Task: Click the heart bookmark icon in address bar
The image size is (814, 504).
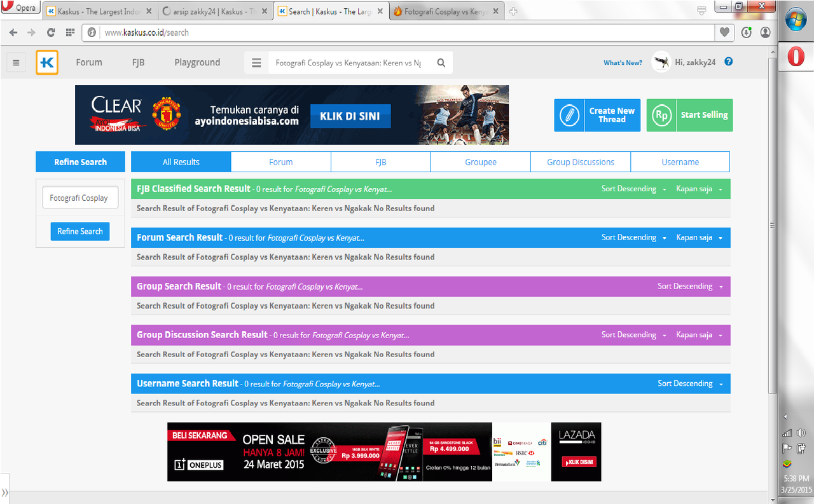Action: tap(724, 32)
